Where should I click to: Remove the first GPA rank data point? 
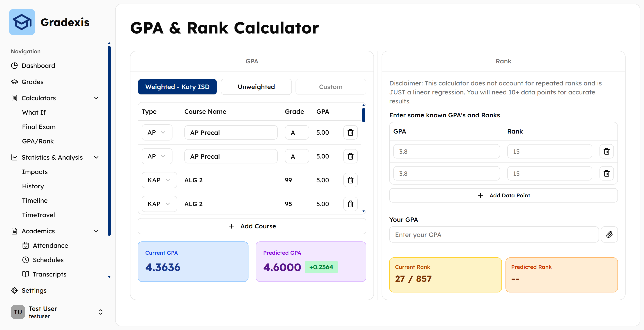coord(606,151)
